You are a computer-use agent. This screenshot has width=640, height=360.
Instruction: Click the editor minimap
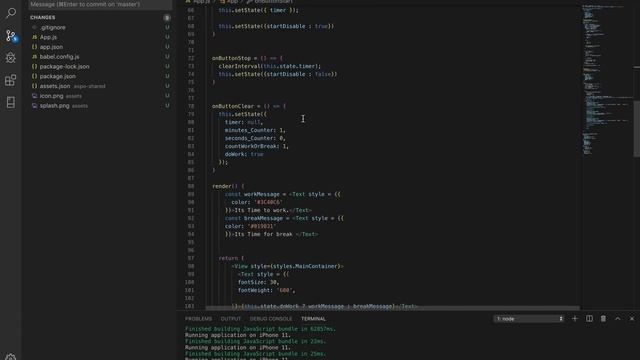(607, 82)
